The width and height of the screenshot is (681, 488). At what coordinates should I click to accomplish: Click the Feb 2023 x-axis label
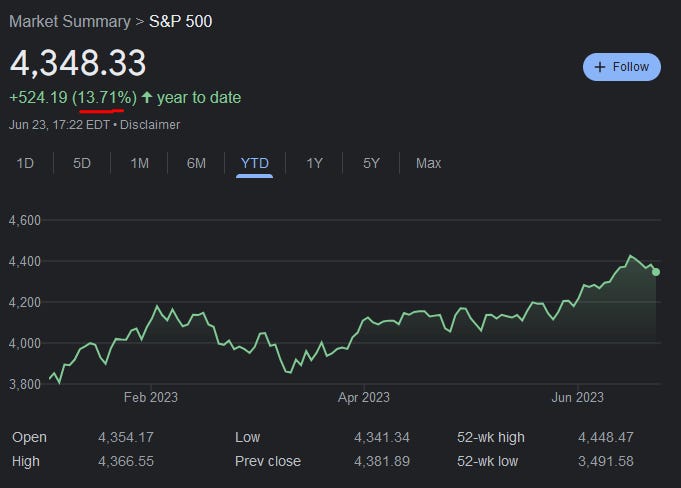click(151, 397)
